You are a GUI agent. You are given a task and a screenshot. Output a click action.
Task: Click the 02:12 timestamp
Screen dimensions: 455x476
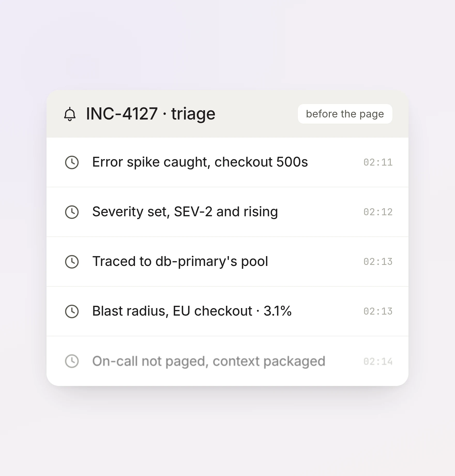(378, 212)
